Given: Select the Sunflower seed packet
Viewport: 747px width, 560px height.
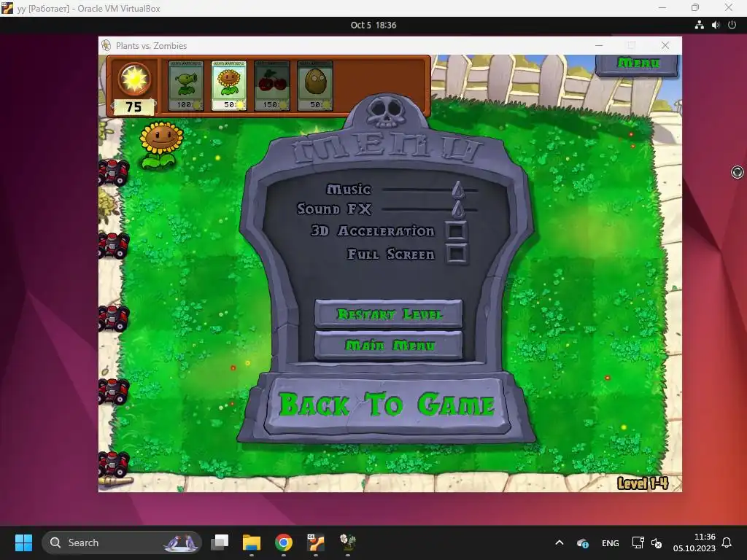Looking at the screenshot, I should [x=228, y=86].
